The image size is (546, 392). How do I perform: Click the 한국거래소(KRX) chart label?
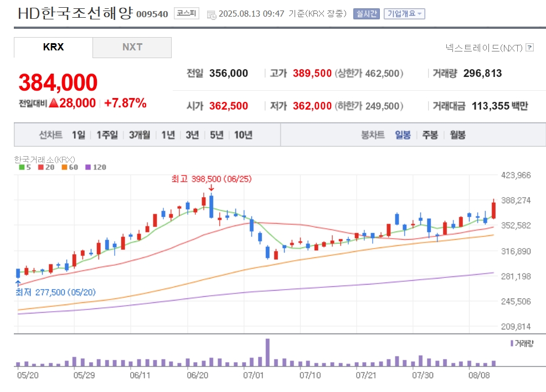point(44,160)
